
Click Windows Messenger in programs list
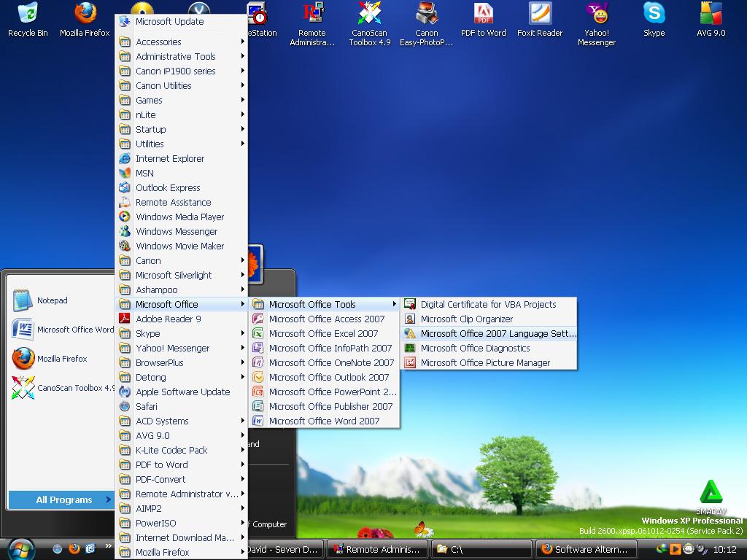182,231
